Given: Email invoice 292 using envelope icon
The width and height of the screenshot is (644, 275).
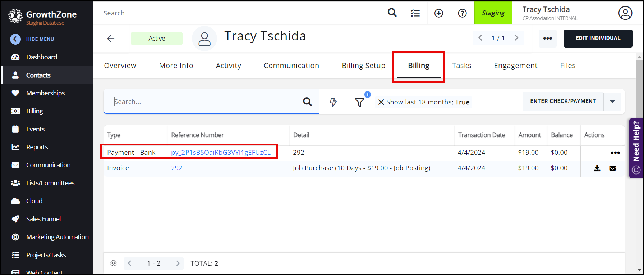Looking at the screenshot, I should [613, 168].
